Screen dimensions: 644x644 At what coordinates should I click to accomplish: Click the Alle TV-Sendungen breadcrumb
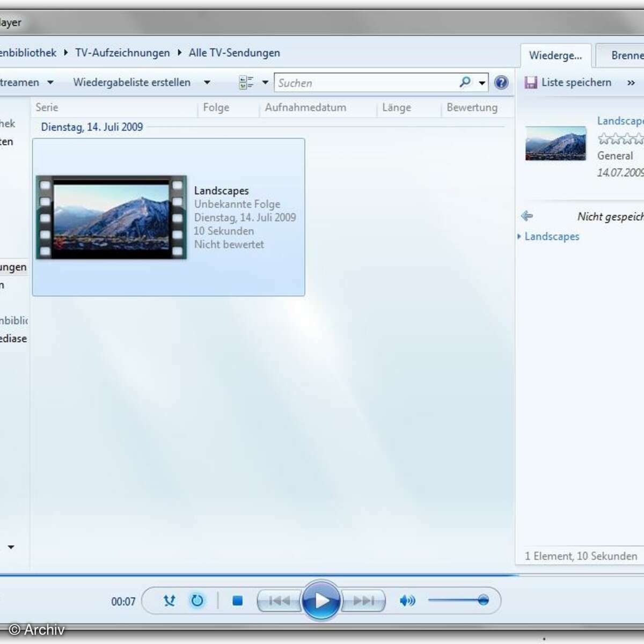click(234, 53)
